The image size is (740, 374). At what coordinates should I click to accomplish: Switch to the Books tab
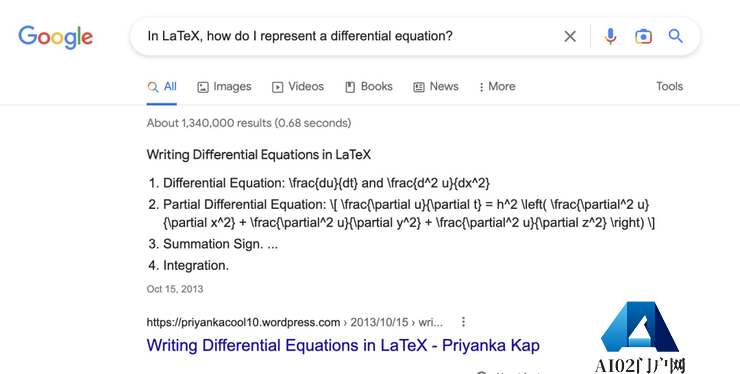(369, 87)
